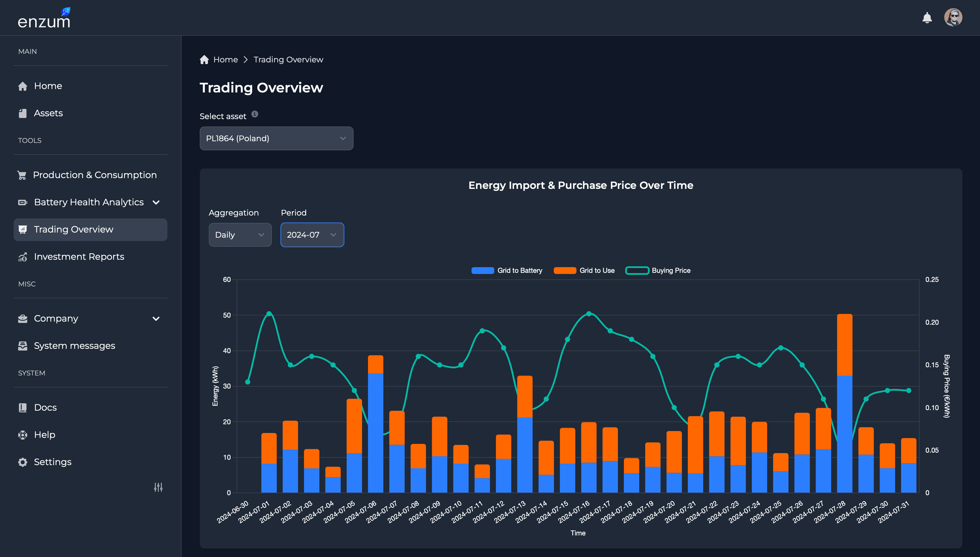Select the Battery Health Analytics icon

pyautogui.click(x=23, y=202)
